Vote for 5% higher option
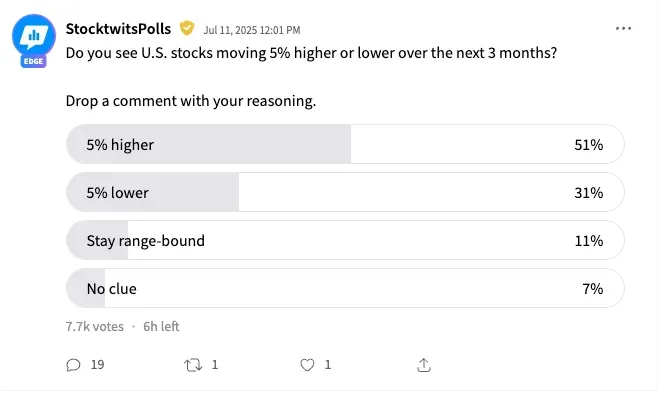Screen dimensions: 664x393 345,144
